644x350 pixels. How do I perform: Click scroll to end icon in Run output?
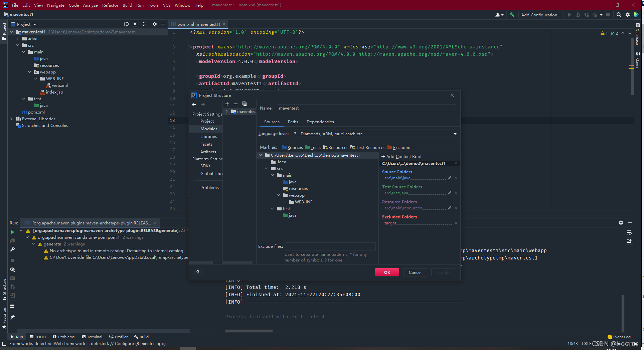tap(629, 241)
